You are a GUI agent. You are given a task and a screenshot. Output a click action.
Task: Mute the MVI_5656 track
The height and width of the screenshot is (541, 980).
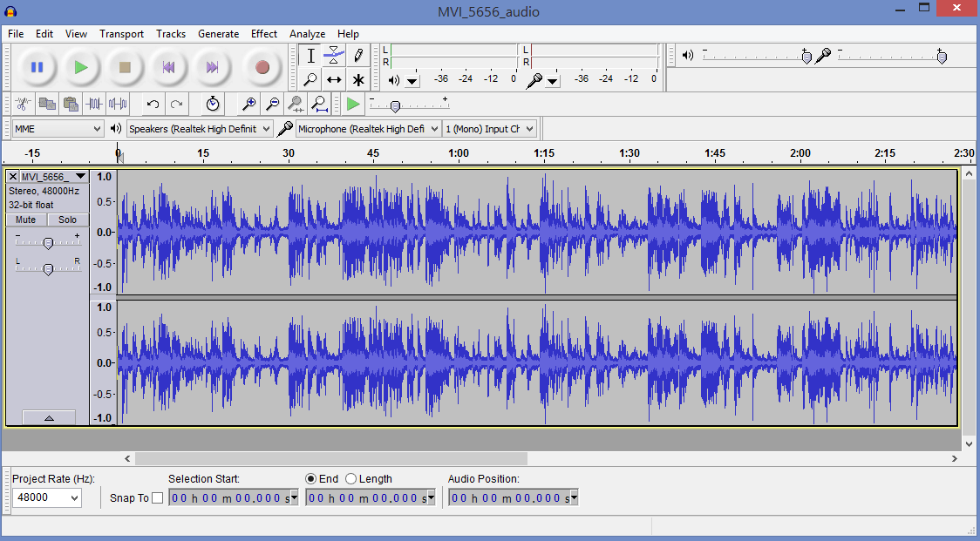pos(24,220)
